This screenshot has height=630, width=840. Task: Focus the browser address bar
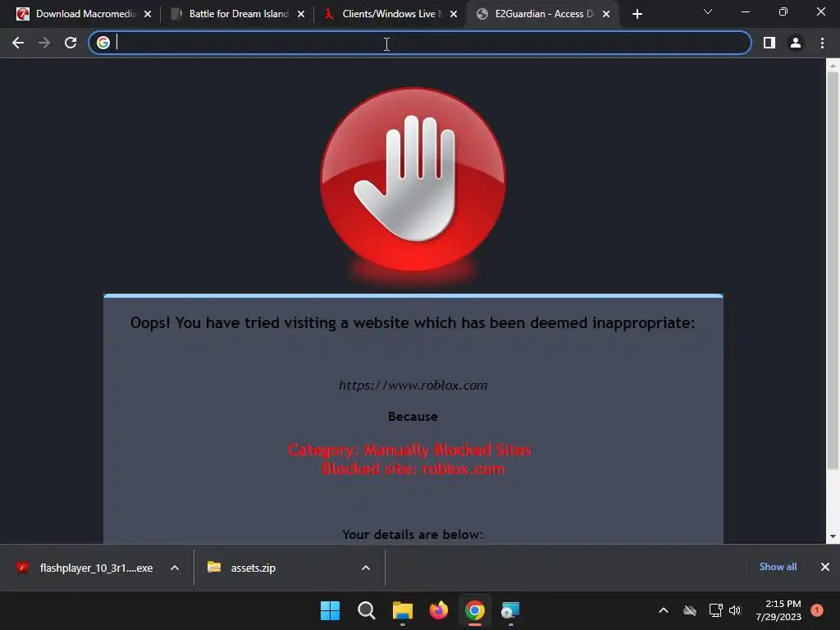coord(419,43)
